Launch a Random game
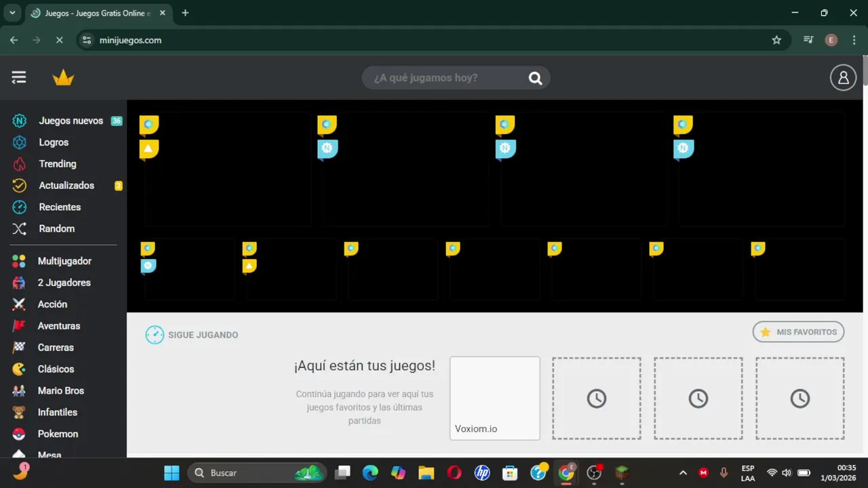Viewport: 868px width, 488px height. coord(57,229)
